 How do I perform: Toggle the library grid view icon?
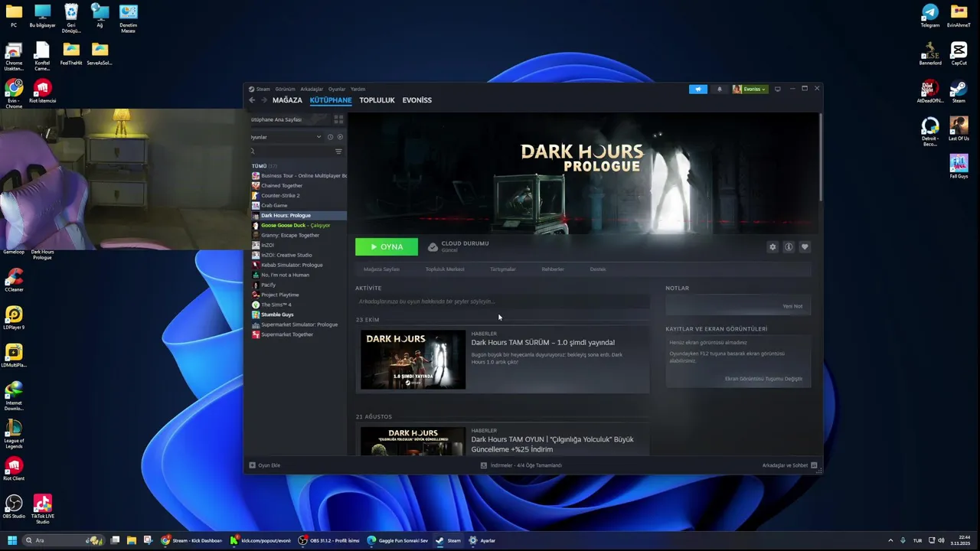pyautogui.click(x=338, y=119)
